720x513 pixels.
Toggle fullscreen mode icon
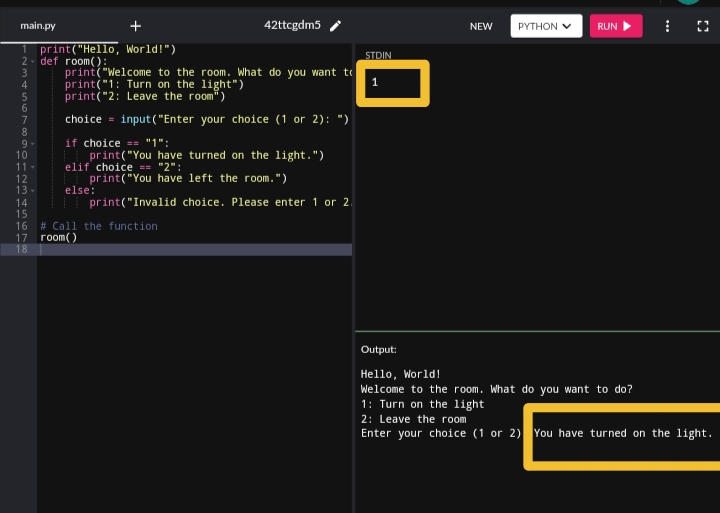coord(703,26)
